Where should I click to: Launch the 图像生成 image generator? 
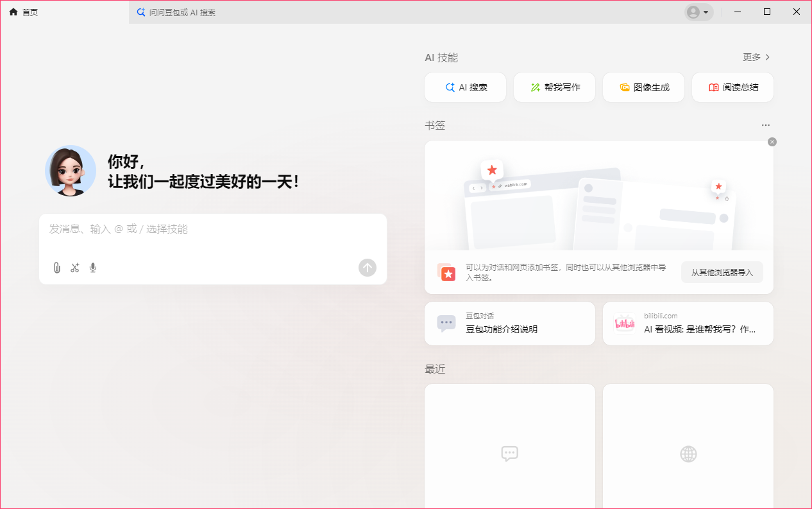coord(643,87)
